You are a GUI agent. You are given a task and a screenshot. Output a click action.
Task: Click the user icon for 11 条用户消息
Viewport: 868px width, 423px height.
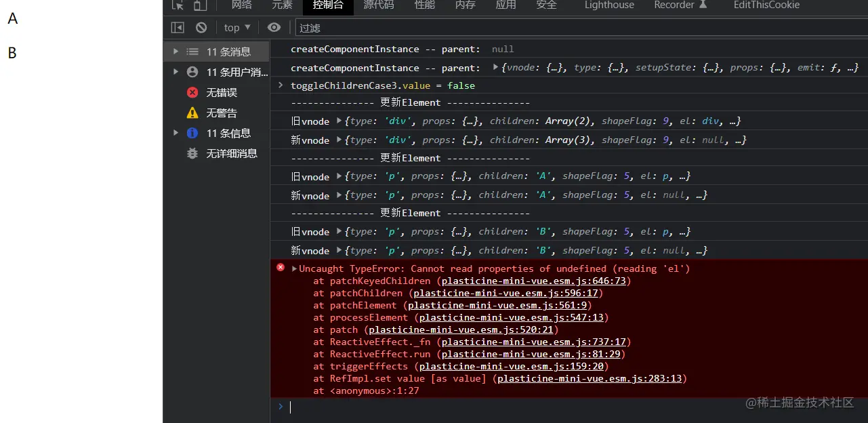click(x=192, y=72)
